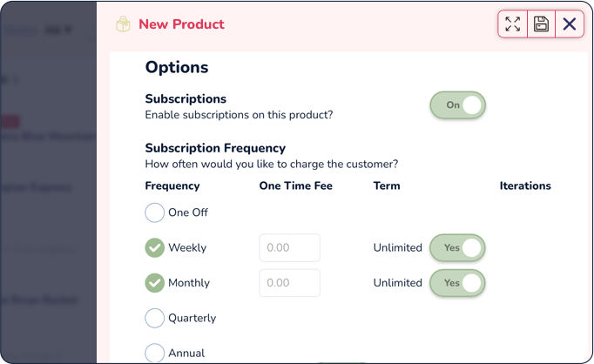
Task: Uncheck the Monthly frequency option
Action: tap(154, 283)
